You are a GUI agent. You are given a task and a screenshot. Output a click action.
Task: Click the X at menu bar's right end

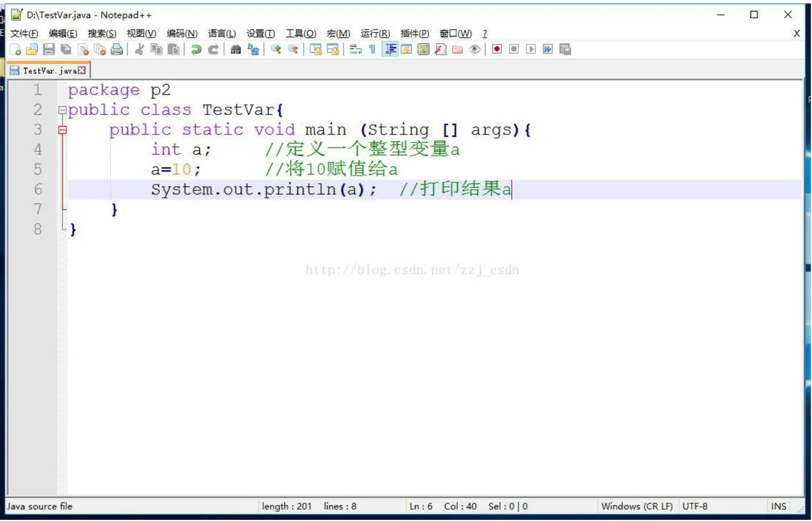tap(796, 34)
